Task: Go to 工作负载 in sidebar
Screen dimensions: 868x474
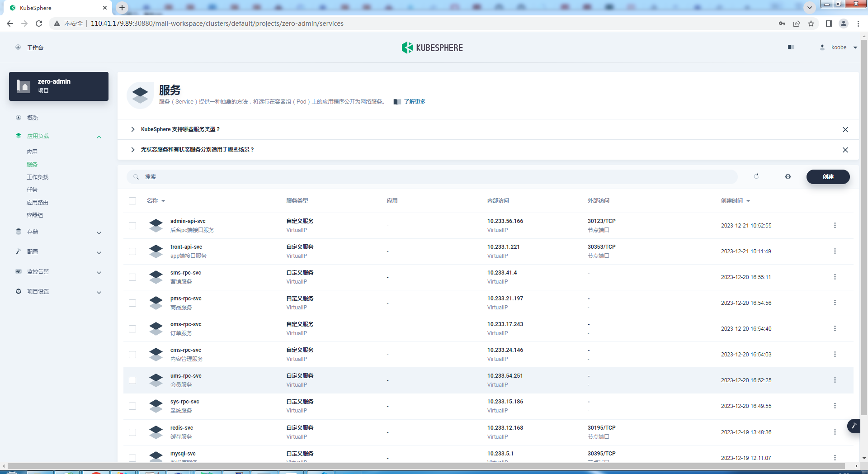Action: [38, 177]
